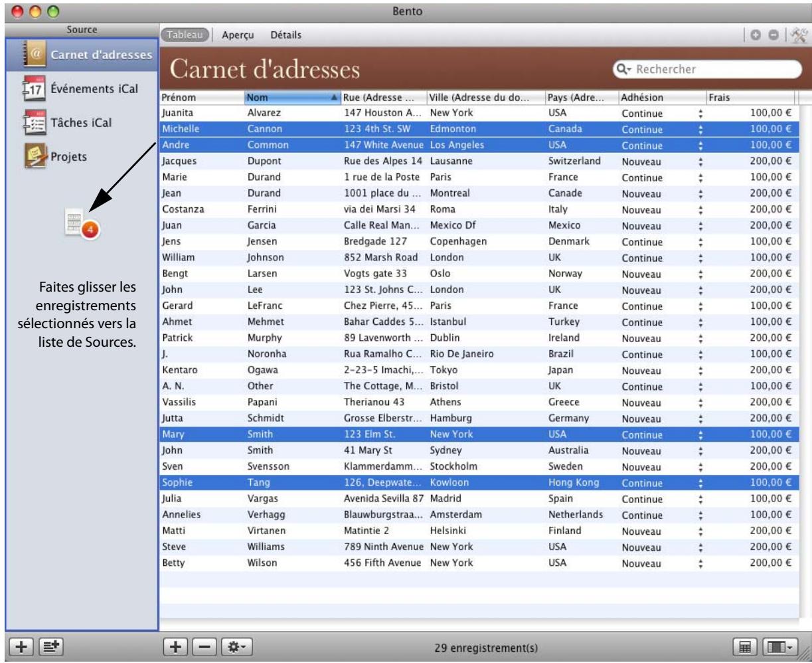Click the Murphy surname cell
Viewport: 812px width, 663px height.
tap(264, 337)
